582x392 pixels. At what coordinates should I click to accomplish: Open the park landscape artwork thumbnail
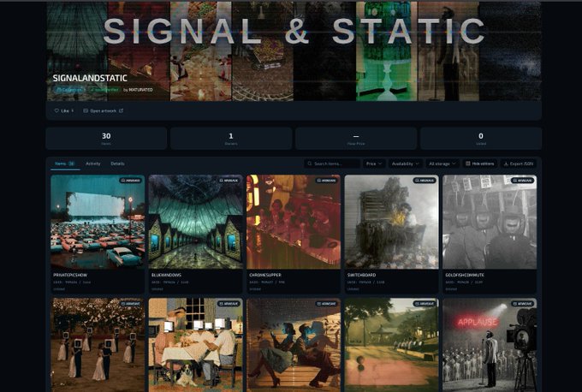(x=392, y=345)
